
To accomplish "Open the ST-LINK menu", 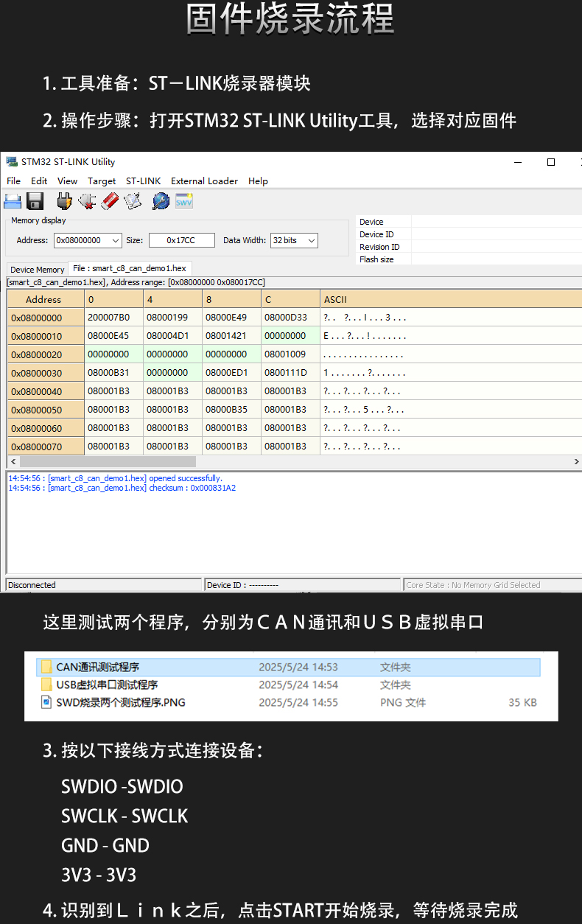I will click(x=143, y=181).
